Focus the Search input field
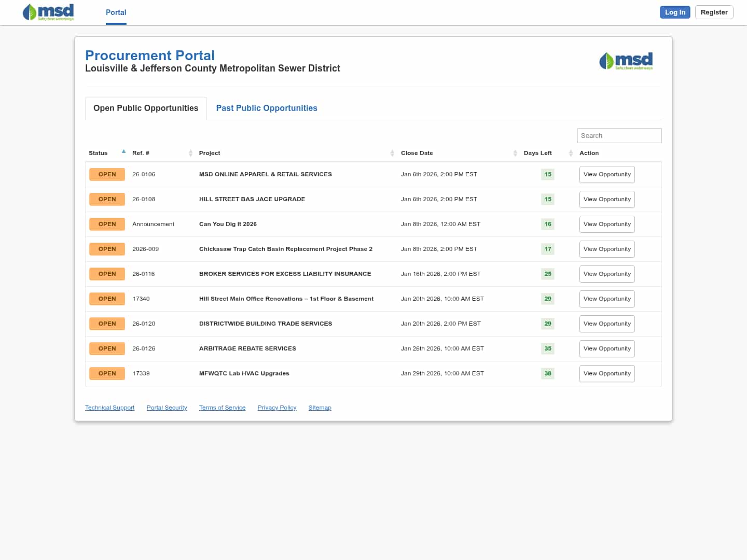The height and width of the screenshot is (560, 747). [x=619, y=136]
